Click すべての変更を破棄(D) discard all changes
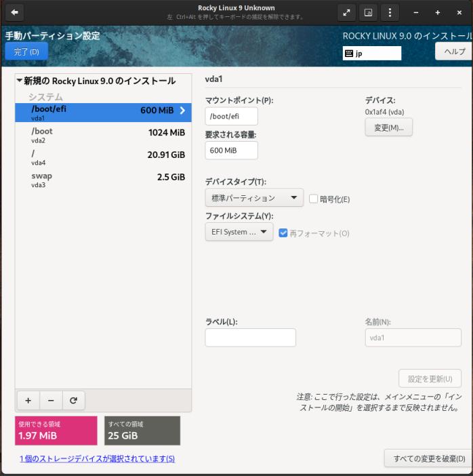 click(x=428, y=458)
